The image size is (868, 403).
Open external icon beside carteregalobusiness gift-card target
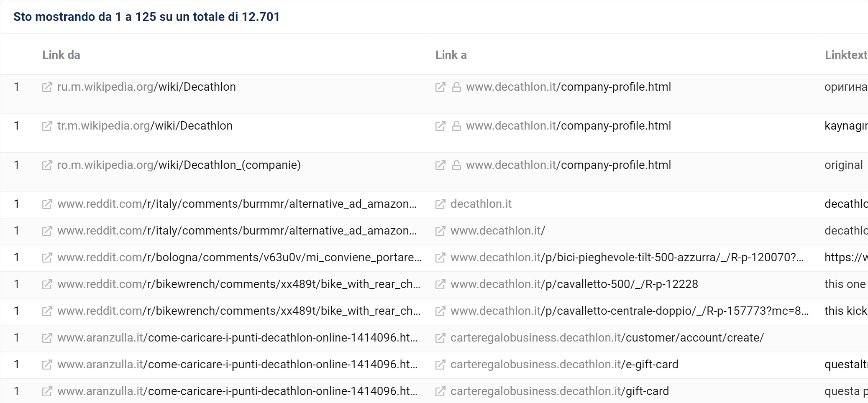tap(440, 391)
